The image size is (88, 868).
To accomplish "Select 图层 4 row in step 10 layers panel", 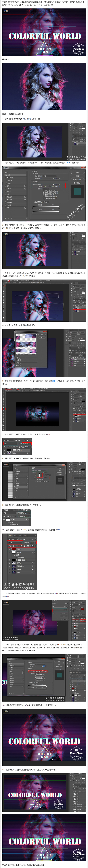I will click(x=22, y=552).
